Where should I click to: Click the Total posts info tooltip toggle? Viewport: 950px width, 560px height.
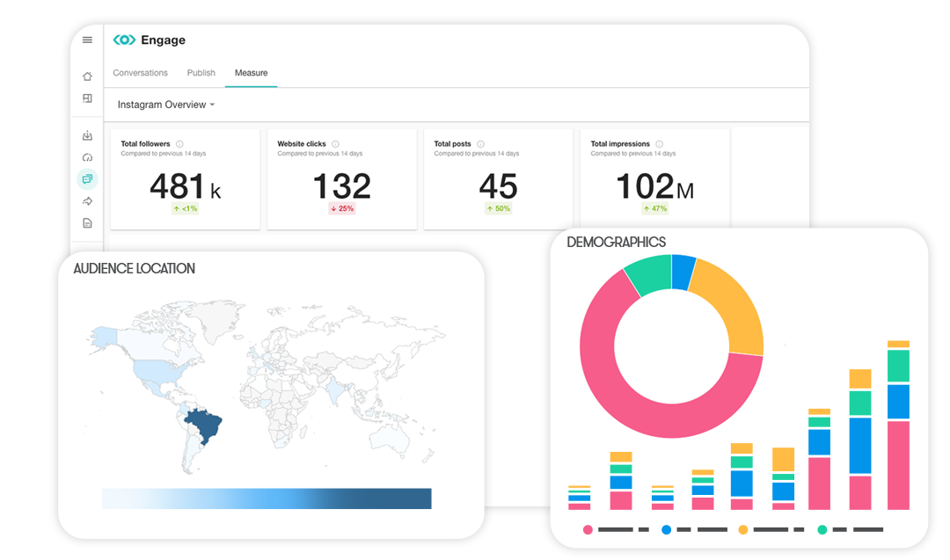[x=481, y=142]
